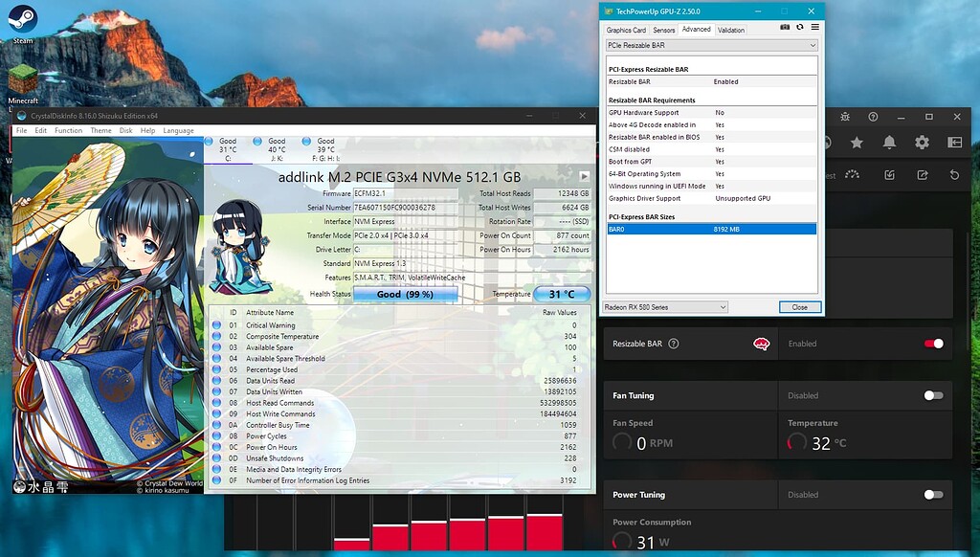This screenshot has height=557, width=980.
Task: Select the J: K: drive Good 40 °C status
Action: click(x=277, y=149)
